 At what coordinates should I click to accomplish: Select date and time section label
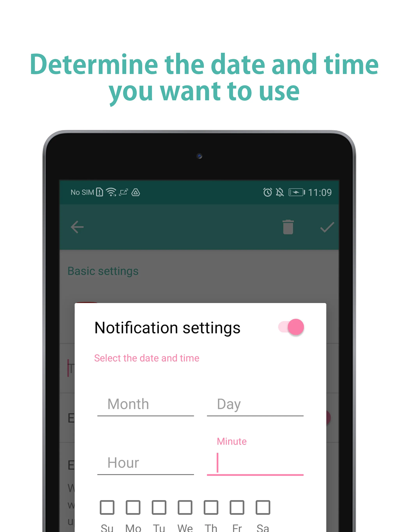pos(146,358)
